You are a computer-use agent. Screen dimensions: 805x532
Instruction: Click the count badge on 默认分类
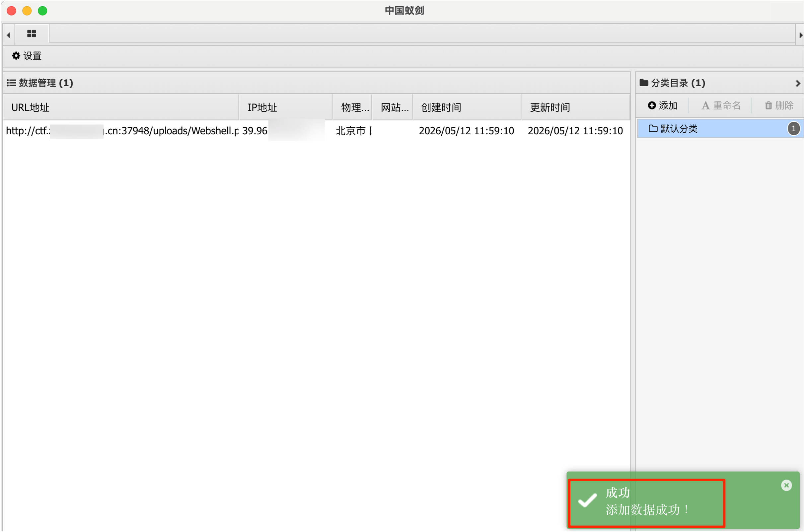(x=793, y=129)
